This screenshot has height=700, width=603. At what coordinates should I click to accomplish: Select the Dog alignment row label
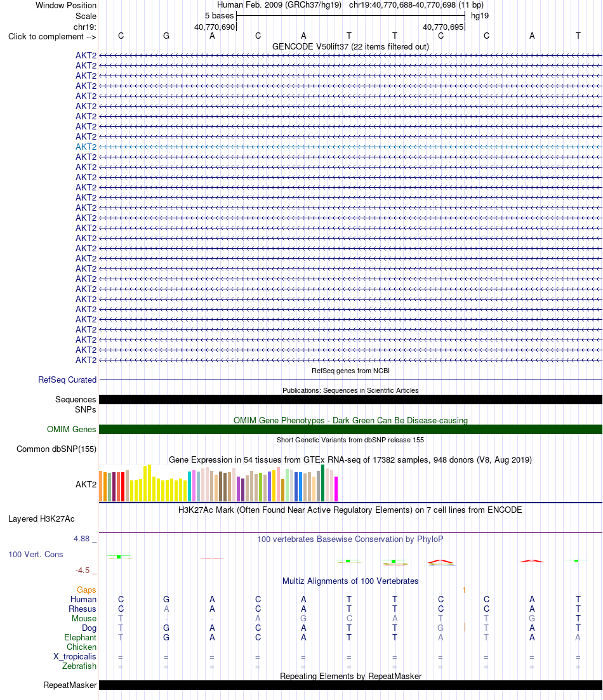pyautogui.click(x=89, y=628)
